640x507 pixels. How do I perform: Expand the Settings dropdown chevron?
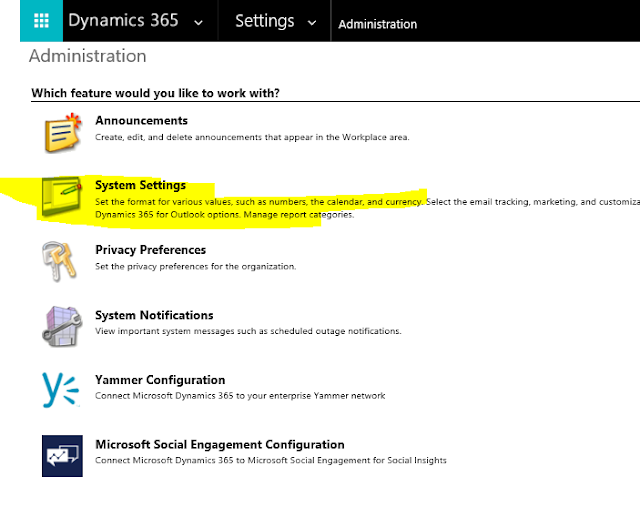click(312, 23)
